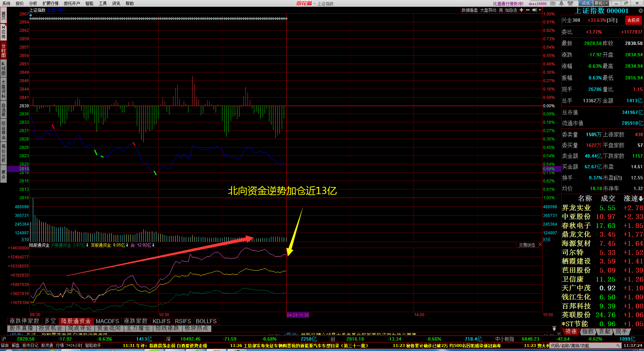Screen dimensions: 644x351
Task: Open the 扩展行情 menu
Action: (x=50, y=3)
